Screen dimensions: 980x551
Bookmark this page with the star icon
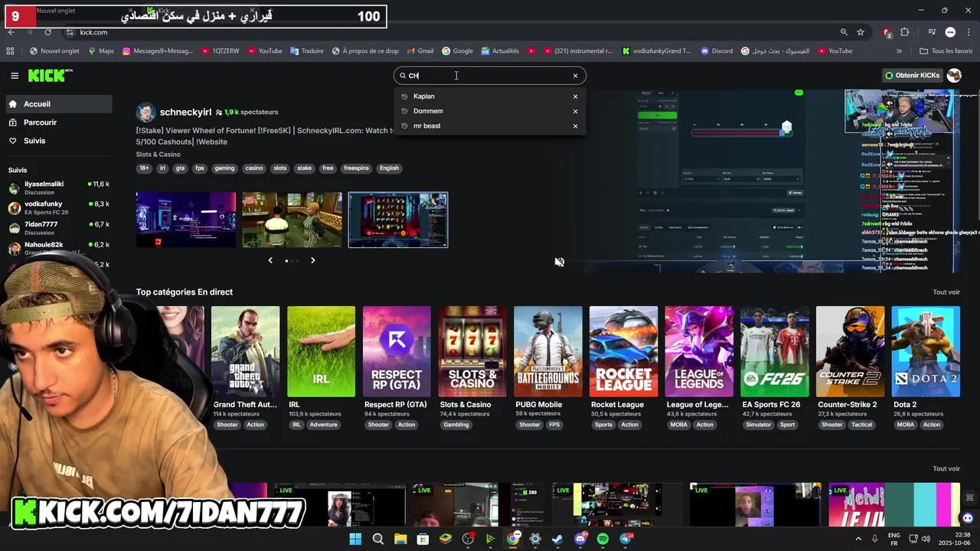861,32
